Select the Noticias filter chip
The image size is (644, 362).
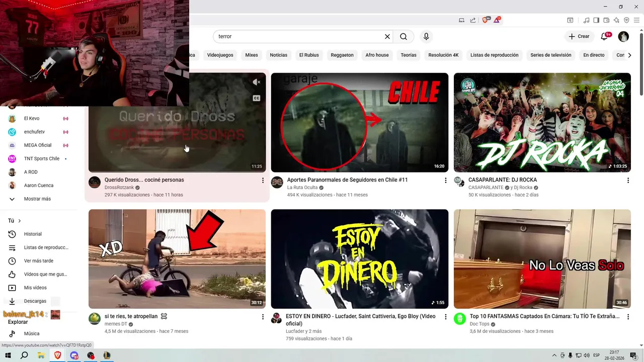pyautogui.click(x=279, y=55)
